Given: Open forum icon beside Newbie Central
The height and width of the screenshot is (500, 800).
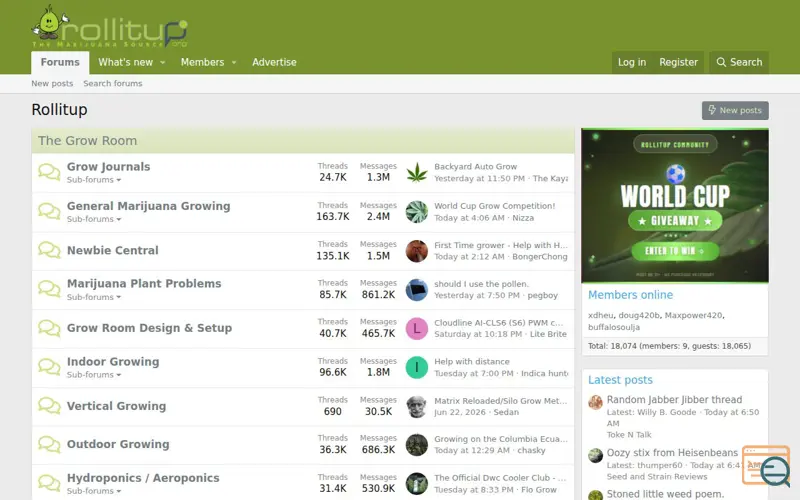Looking at the screenshot, I should point(49,250).
